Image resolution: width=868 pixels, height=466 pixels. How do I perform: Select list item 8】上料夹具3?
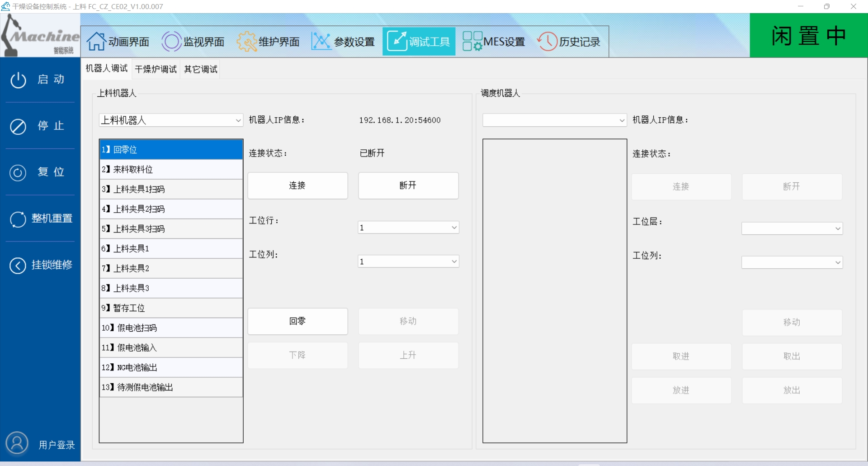click(x=171, y=289)
